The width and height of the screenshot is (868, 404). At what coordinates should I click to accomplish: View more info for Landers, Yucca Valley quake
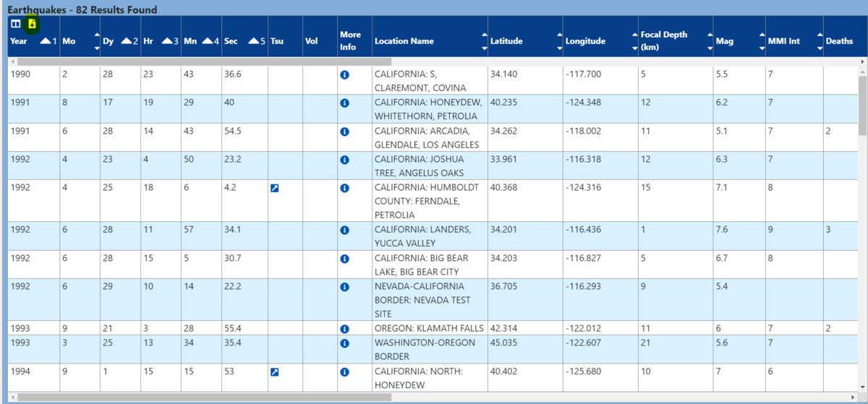pyautogui.click(x=344, y=230)
